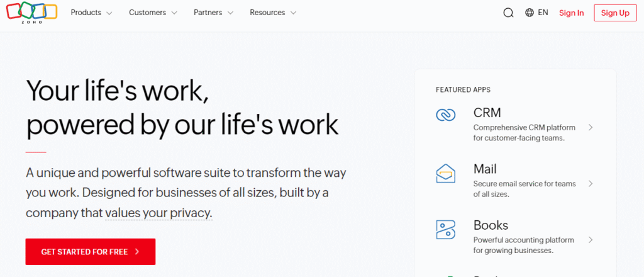Click the arrow beside Mail description

[591, 184]
